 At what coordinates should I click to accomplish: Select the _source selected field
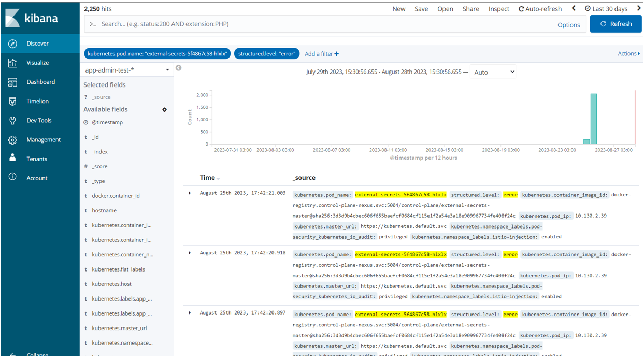(101, 97)
